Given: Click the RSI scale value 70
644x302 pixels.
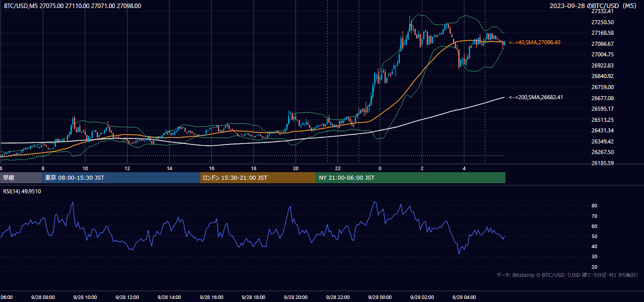Looking at the screenshot, I should coord(594,216).
